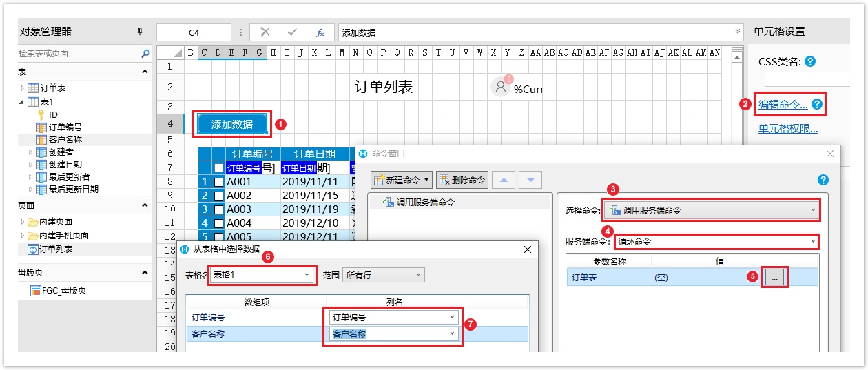Select 订单列表 page in the tree
868x370 pixels.
(x=55, y=249)
